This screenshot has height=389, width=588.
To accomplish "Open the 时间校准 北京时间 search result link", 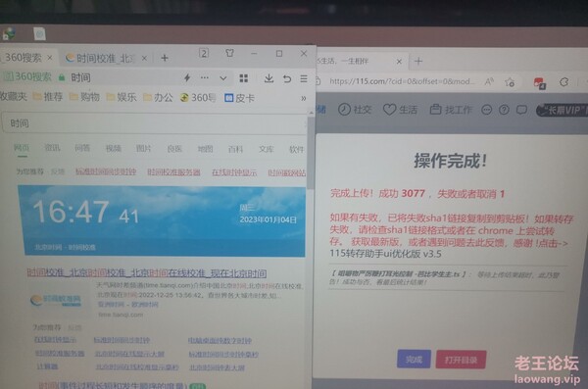I will click(147, 272).
